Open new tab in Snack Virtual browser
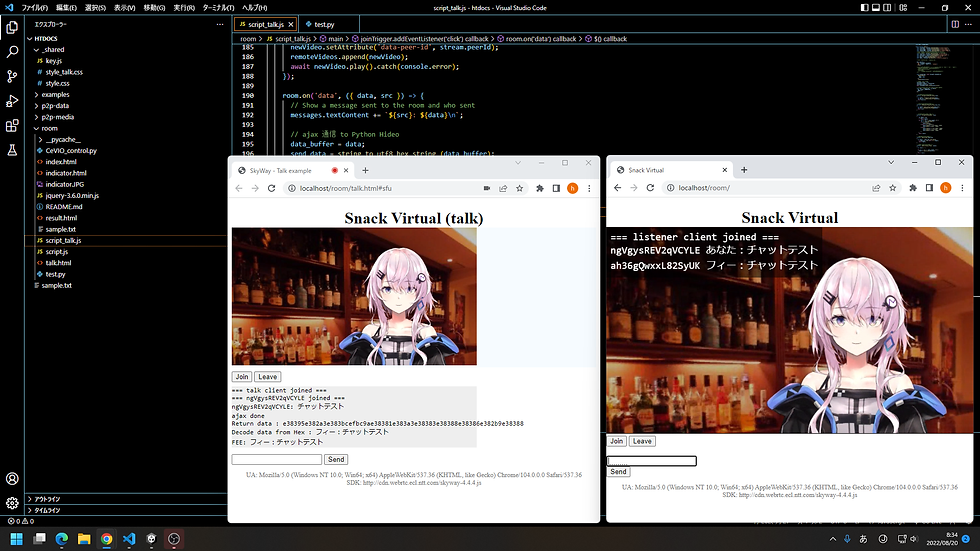This screenshot has height=551, width=980. coord(744,170)
